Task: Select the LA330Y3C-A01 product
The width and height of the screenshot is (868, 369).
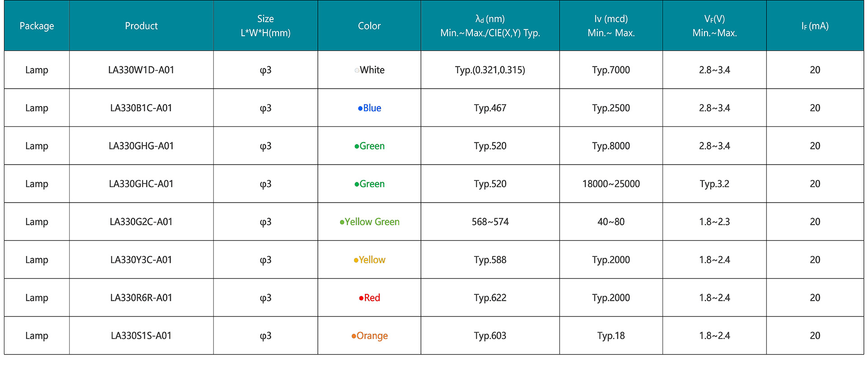Action: (141, 260)
